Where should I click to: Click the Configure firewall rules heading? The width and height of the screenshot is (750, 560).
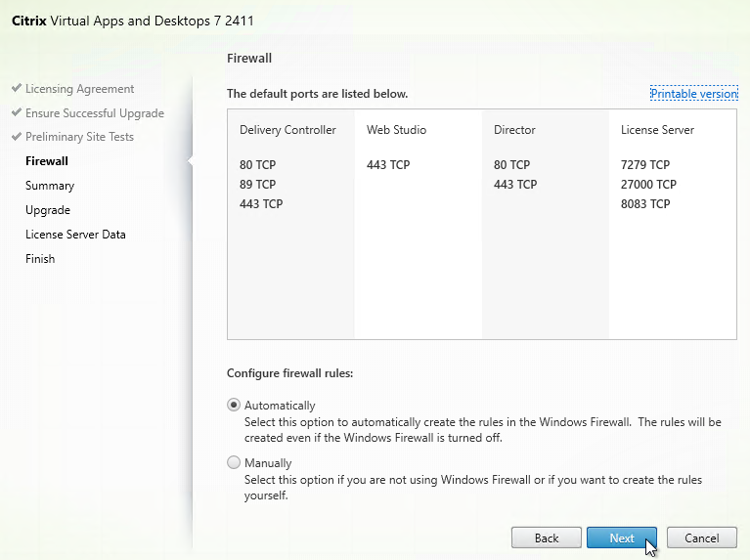click(x=289, y=373)
